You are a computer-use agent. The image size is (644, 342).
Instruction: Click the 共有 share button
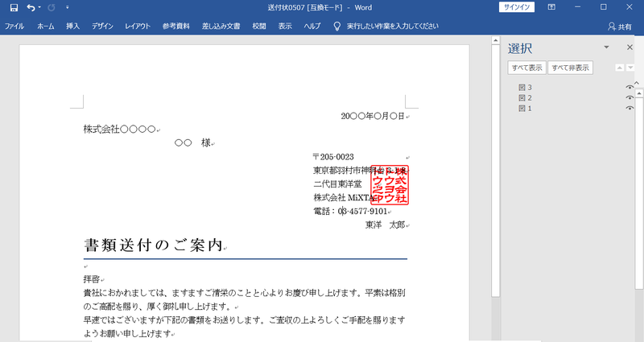(620, 27)
